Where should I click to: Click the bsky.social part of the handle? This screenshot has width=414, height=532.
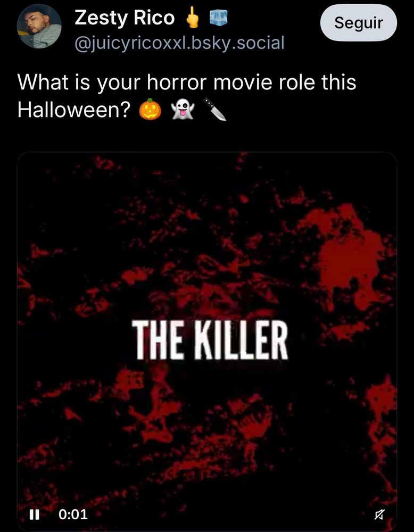tap(237, 43)
